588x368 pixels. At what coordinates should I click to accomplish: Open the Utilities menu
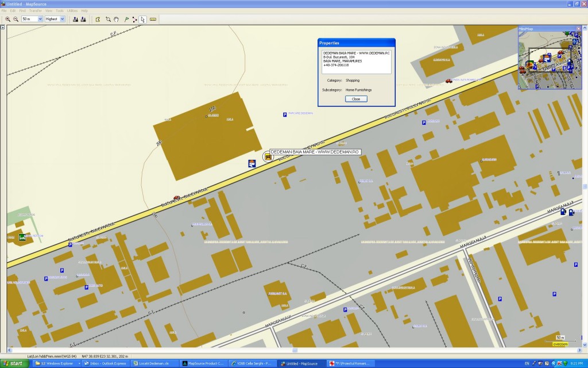coord(72,11)
